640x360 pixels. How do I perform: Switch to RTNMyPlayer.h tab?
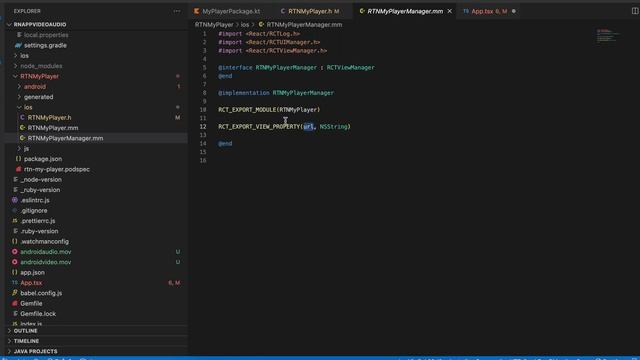click(x=310, y=11)
